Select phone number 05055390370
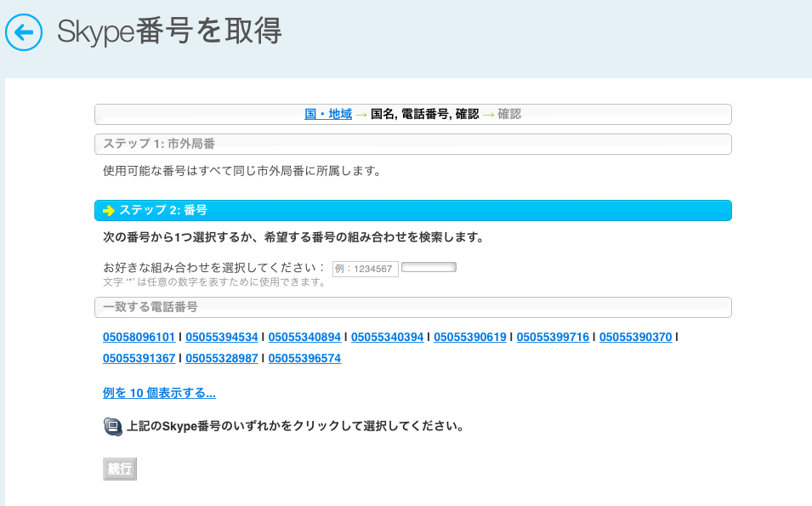The height and width of the screenshot is (506, 812). pyautogui.click(x=636, y=337)
